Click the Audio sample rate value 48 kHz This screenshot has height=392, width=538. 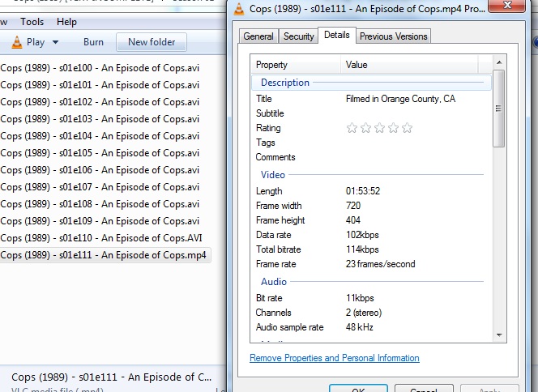coord(359,327)
